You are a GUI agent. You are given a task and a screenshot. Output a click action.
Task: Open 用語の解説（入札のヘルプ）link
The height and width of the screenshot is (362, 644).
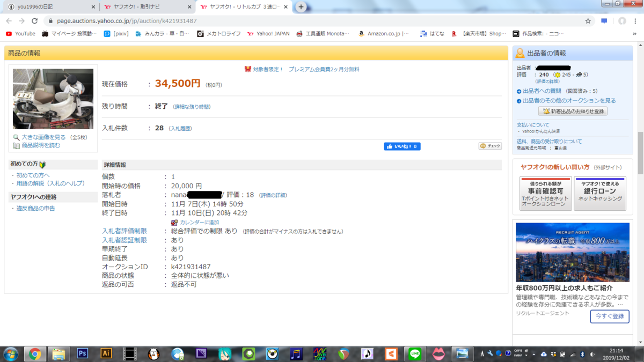point(50,183)
